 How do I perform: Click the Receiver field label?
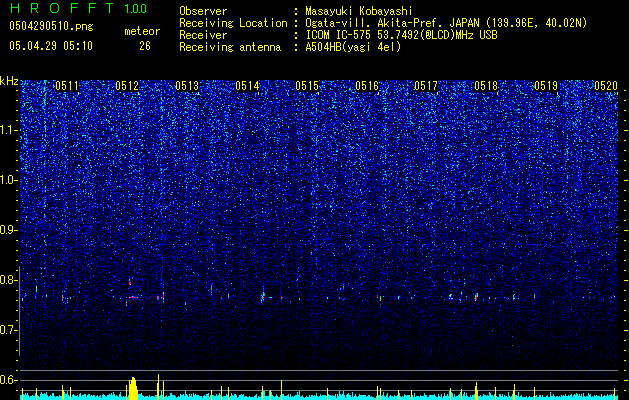[203, 35]
